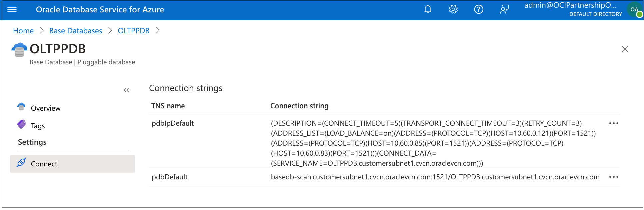Click the Oracle Database Service for Azure title
Viewport: 644px width, 210px height.
(100, 10)
